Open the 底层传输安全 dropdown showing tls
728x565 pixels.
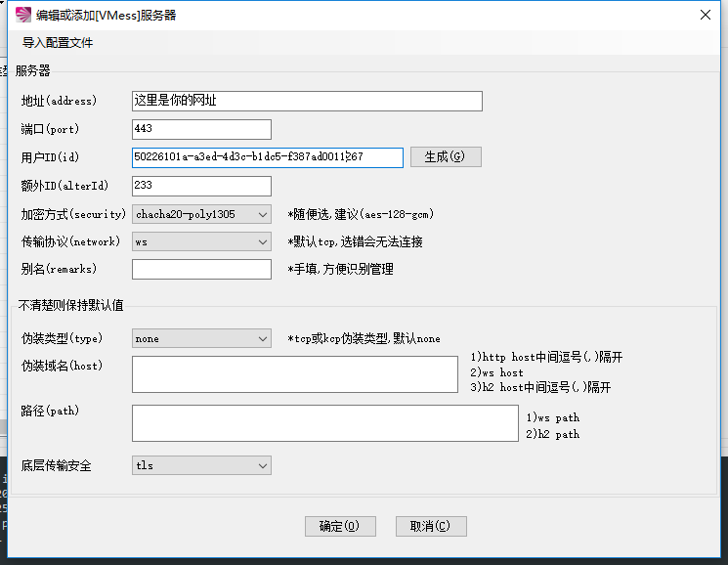pyautogui.click(x=201, y=465)
